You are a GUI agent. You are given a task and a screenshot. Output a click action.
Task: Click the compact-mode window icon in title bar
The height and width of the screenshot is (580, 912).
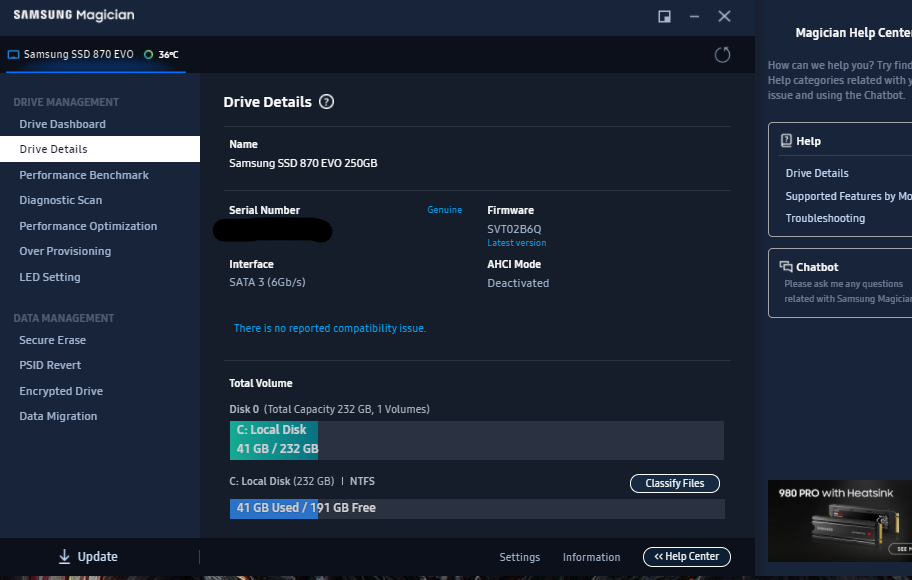coord(664,16)
